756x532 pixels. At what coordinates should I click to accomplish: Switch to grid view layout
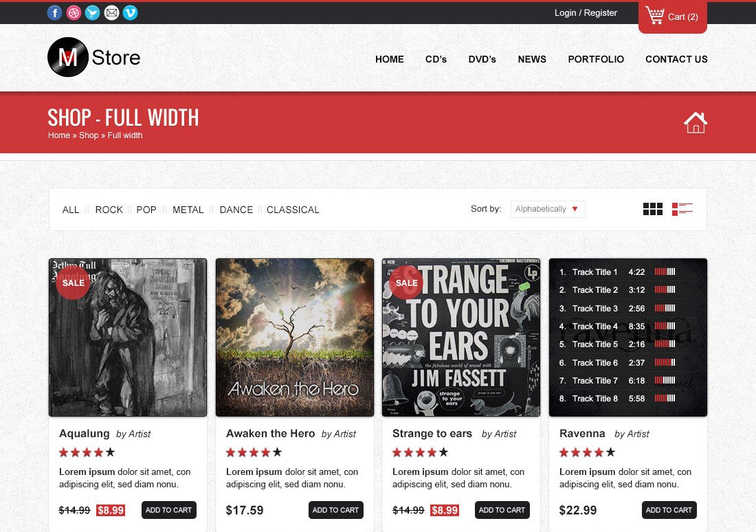[x=653, y=209]
